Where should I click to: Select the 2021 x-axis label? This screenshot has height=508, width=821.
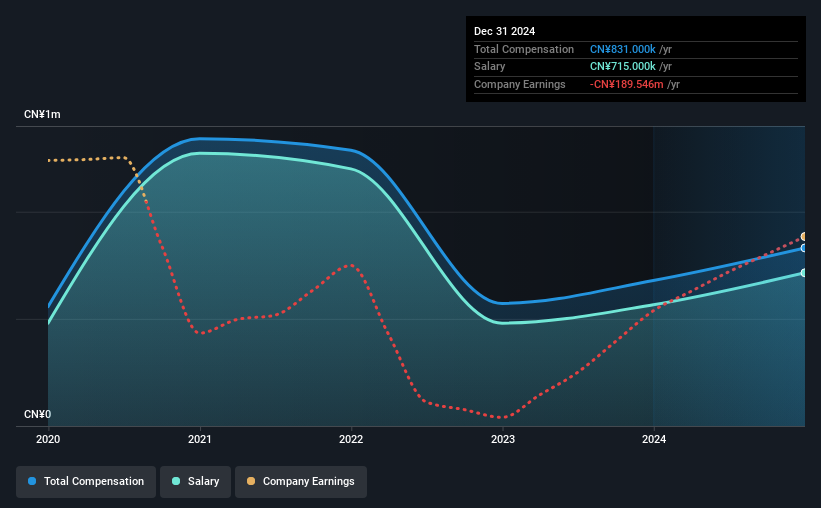point(199,439)
